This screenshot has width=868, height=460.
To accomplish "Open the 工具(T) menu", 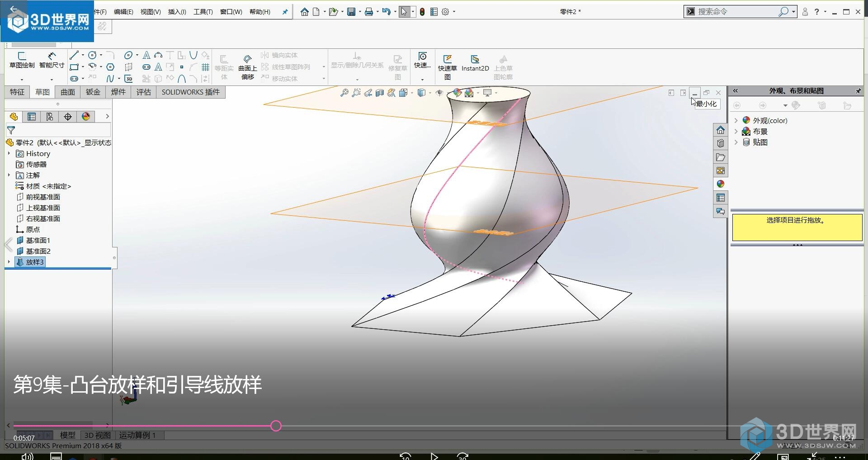I will (x=203, y=12).
